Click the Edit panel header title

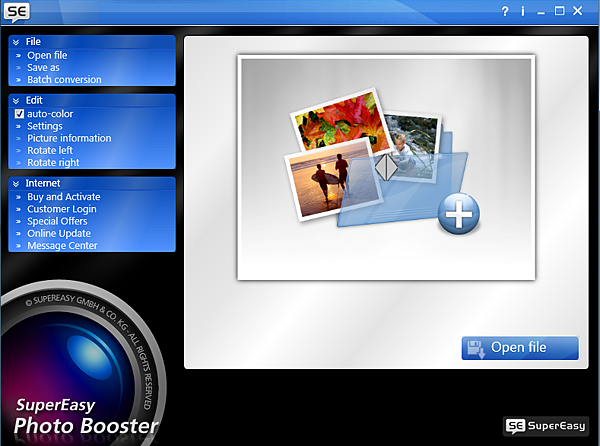click(x=34, y=100)
